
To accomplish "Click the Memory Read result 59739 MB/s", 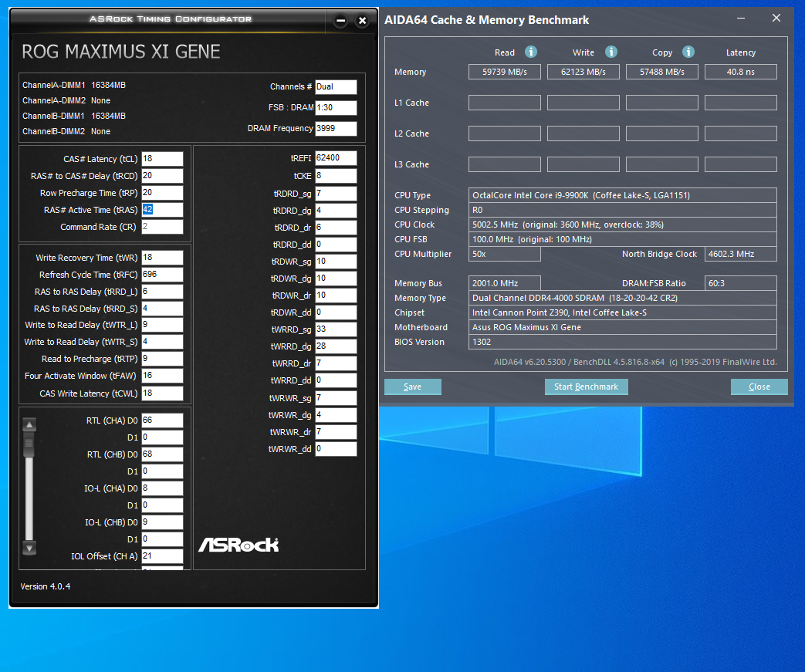I will [x=505, y=72].
